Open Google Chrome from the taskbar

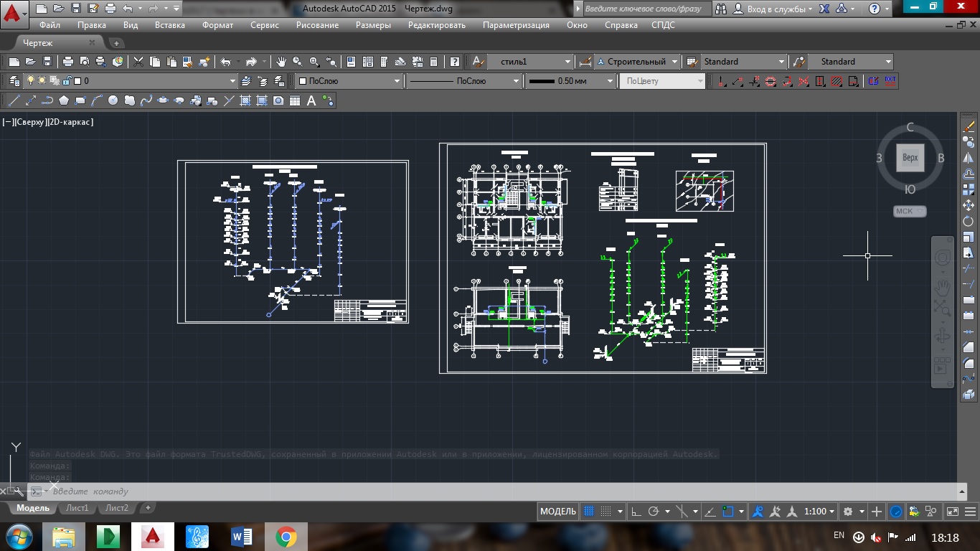286,536
